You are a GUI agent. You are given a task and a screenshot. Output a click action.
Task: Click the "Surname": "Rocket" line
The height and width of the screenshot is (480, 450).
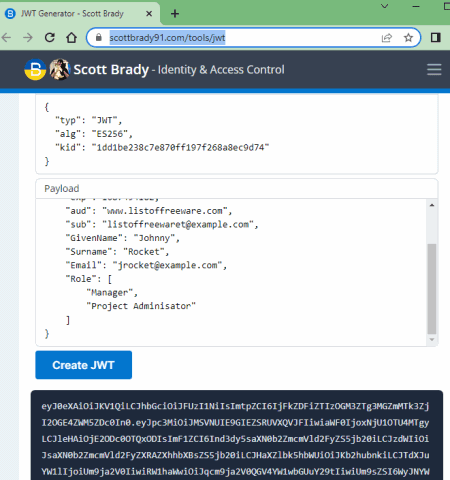(x=117, y=252)
